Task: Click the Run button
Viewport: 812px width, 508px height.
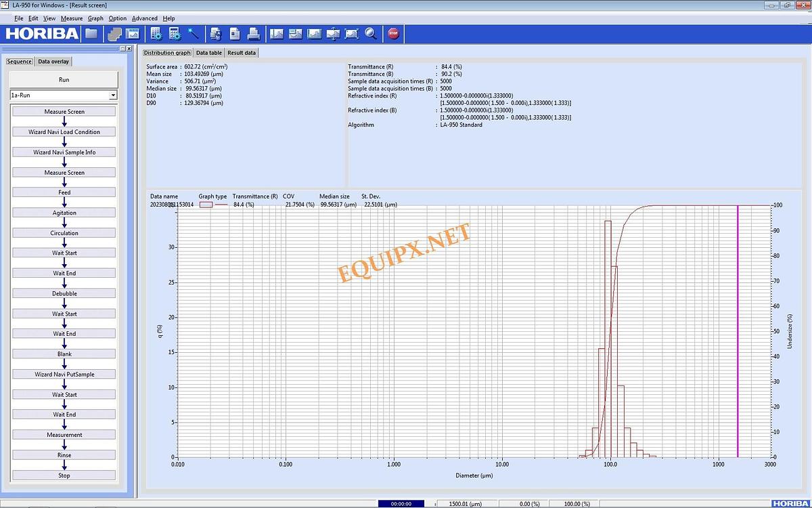Action: point(64,79)
